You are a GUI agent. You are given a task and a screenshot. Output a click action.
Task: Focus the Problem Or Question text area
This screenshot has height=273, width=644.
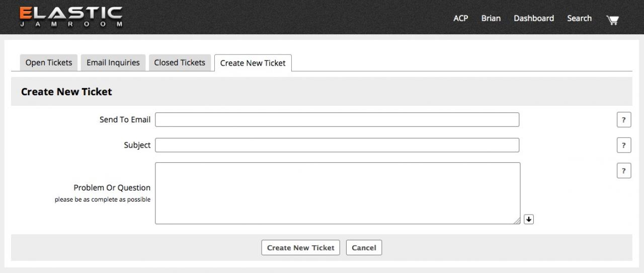pos(337,193)
